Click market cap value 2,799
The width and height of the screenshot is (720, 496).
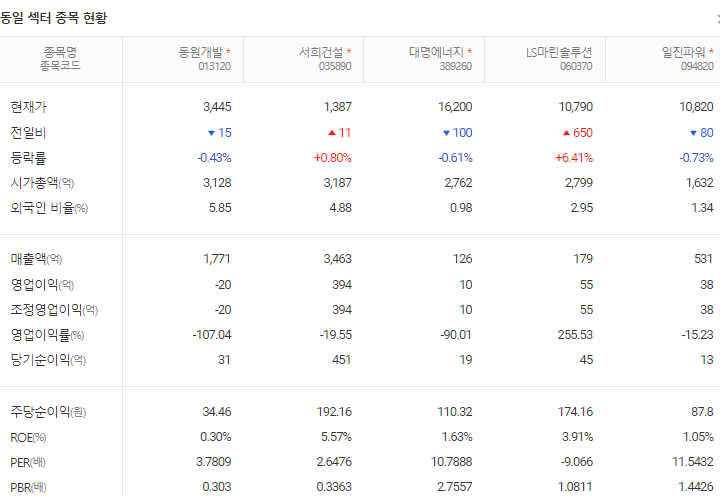click(x=579, y=183)
